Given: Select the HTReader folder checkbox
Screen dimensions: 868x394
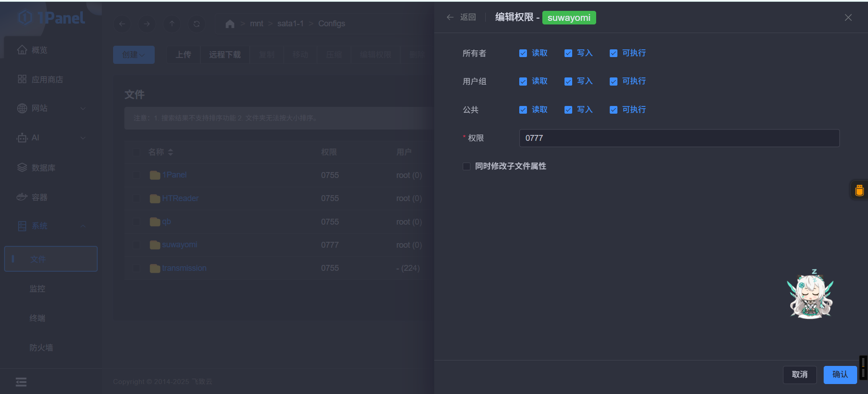Looking at the screenshot, I should tap(136, 198).
